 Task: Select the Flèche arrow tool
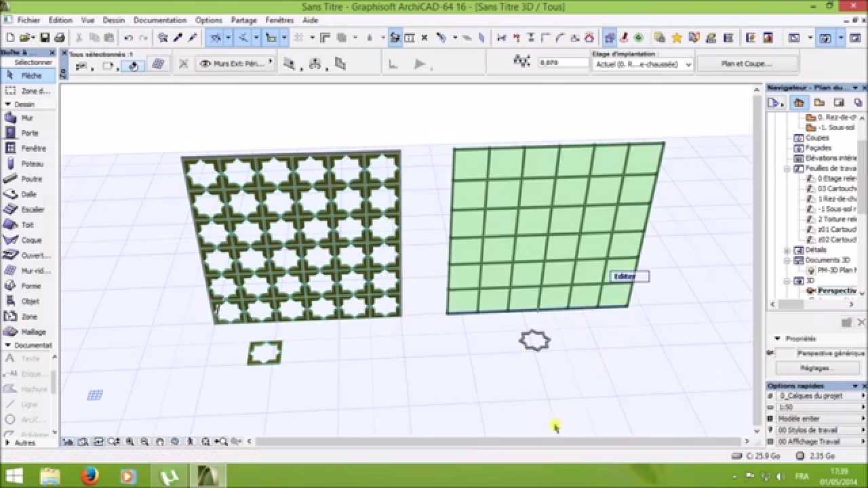[x=27, y=75]
